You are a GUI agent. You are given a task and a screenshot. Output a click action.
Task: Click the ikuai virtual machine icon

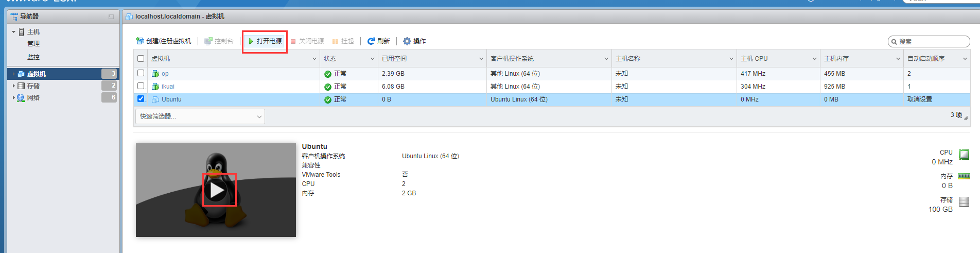click(x=155, y=87)
